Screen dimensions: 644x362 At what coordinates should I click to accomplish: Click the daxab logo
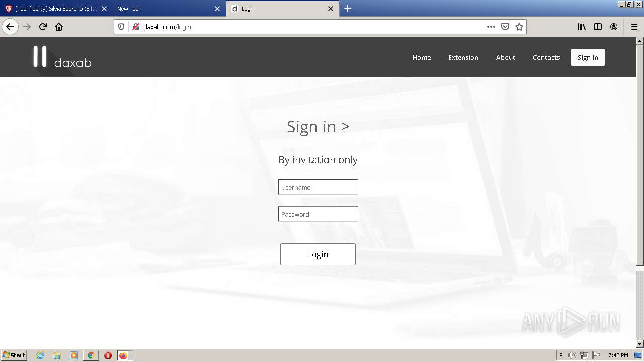tap(62, 57)
